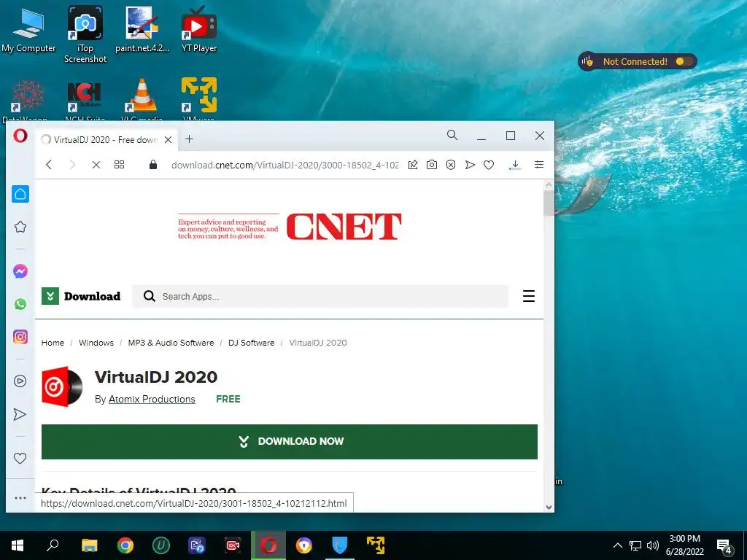Select iTop Screenshot desktop shortcut
Screen dimensions: 747x560
[x=85, y=34]
